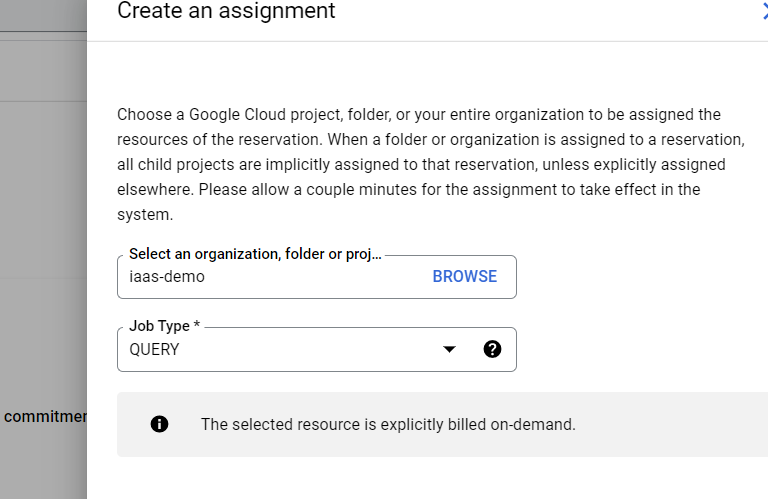
Task: Close the Create an assignment panel
Action: pyautogui.click(x=764, y=12)
